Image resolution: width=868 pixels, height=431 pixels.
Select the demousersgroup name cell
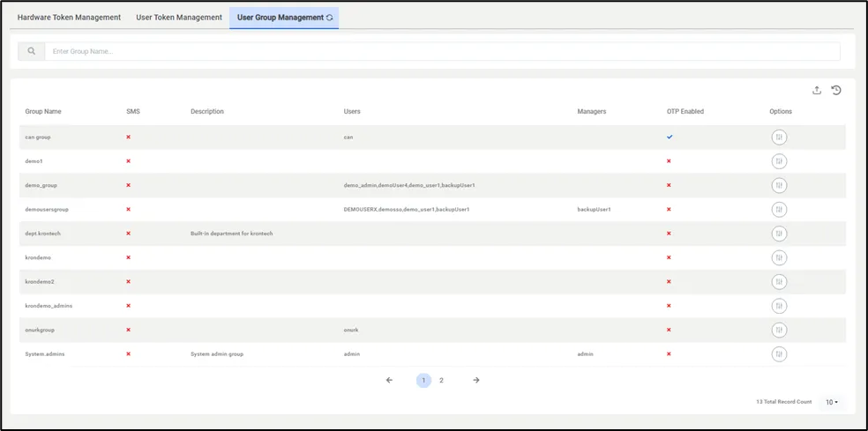pos(47,210)
